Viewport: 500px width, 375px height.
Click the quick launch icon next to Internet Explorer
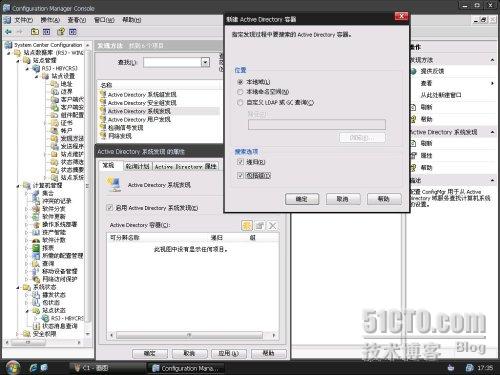click(44, 368)
